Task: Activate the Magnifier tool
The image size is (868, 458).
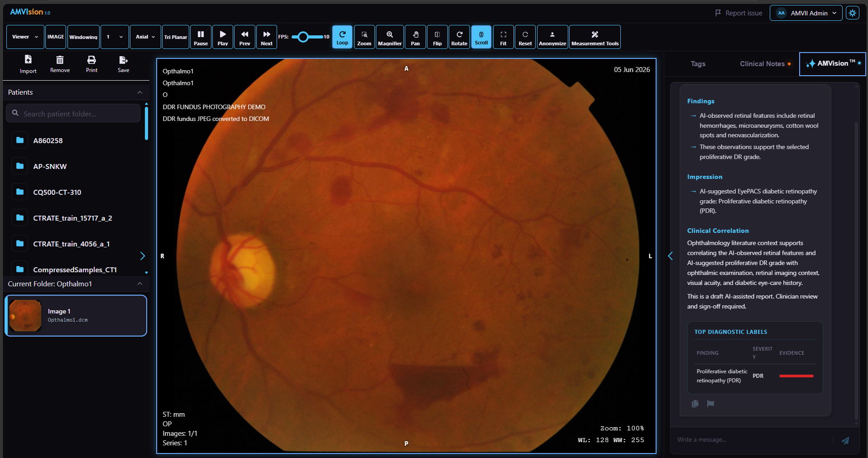Action: tap(390, 37)
